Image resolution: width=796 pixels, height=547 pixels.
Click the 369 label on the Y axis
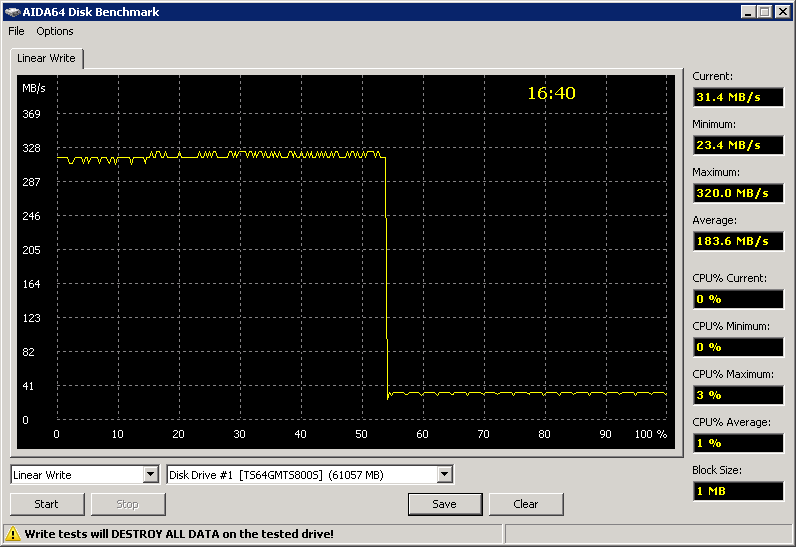[x=31, y=114]
